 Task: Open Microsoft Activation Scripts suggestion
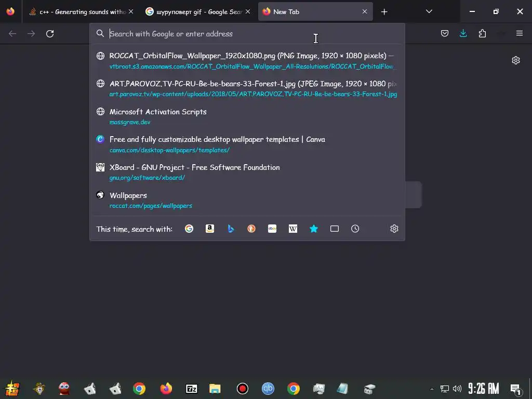point(247,116)
